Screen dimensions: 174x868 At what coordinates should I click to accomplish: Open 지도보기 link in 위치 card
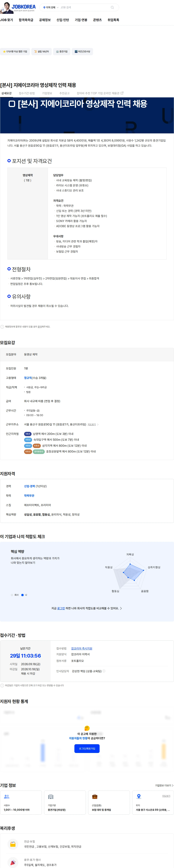coord(166,795)
